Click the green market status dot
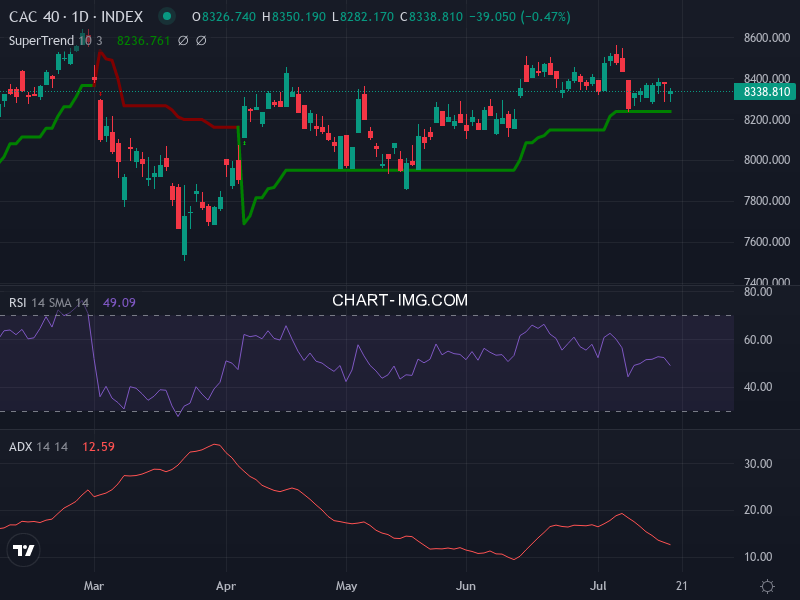Image resolution: width=800 pixels, height=600 pixels. (x=166, y=16)
